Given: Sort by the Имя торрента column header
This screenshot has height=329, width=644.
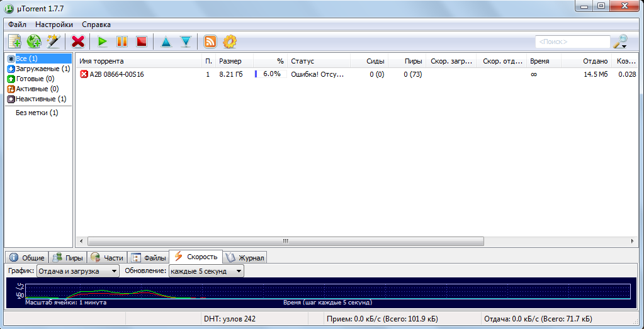Looking at the screenshot, I should coord(139,61).
